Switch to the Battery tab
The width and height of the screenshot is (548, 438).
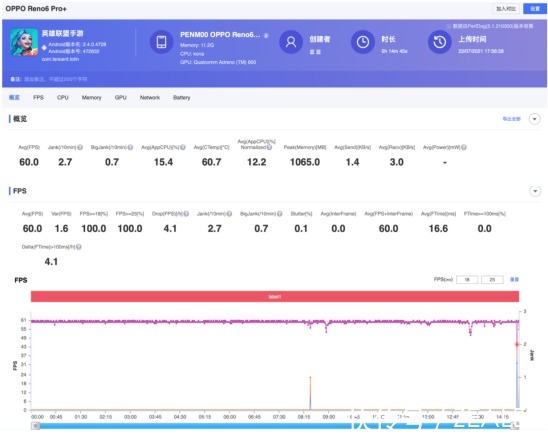(x=182, y=98)
